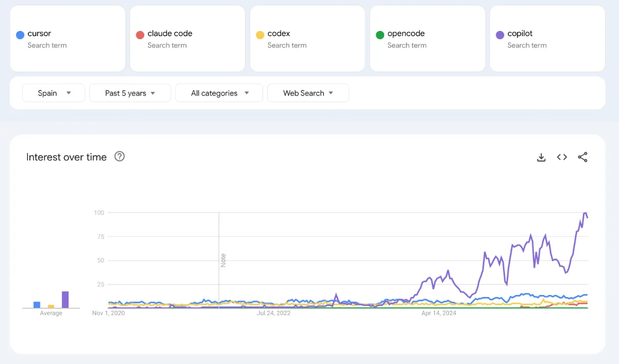Click the Note marker on the chart

tap(223, 260)
